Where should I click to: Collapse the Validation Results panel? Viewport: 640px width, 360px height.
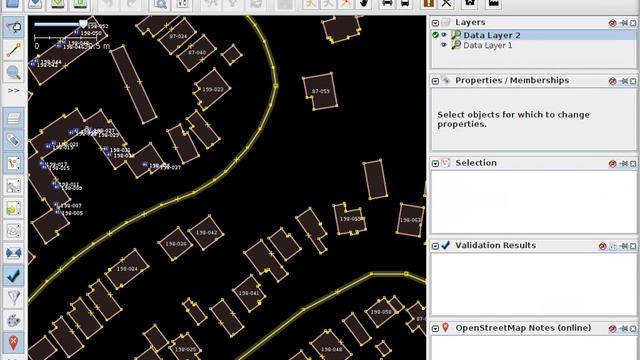(435, 246)
